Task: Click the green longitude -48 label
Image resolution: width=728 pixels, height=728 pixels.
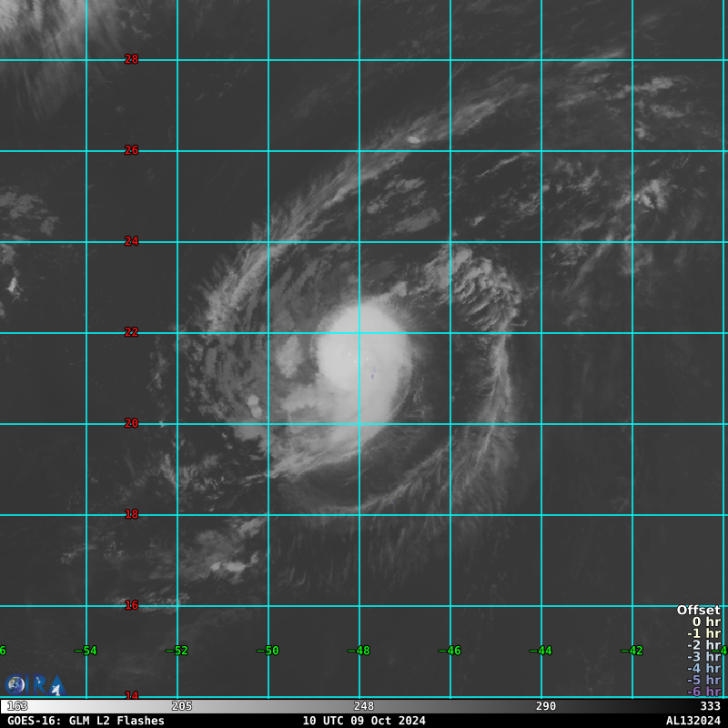Action: tap(359, 651)
